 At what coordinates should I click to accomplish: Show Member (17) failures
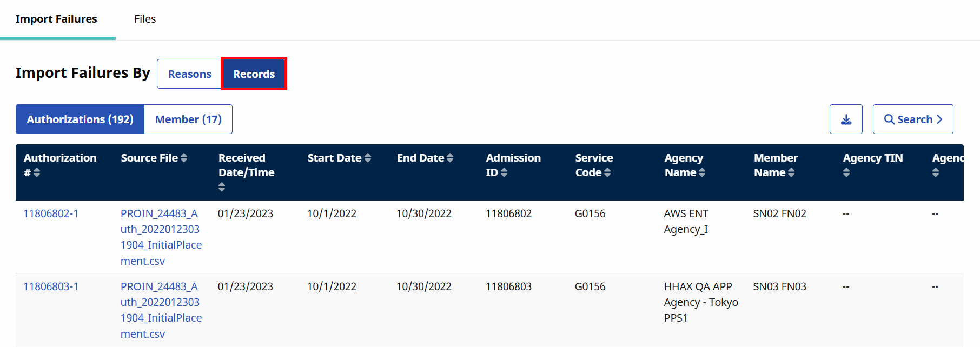(188, 119)
